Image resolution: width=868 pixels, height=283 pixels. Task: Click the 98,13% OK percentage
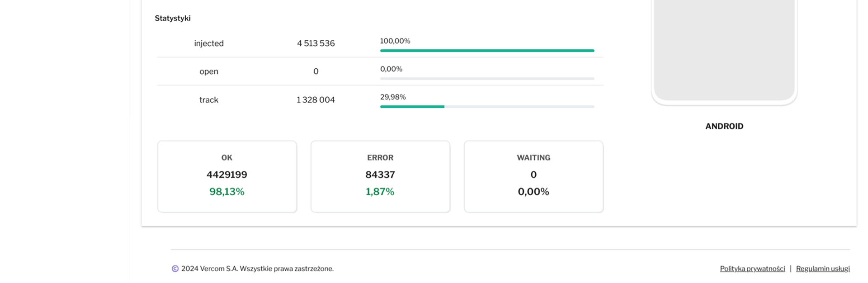tap(227, 192)
